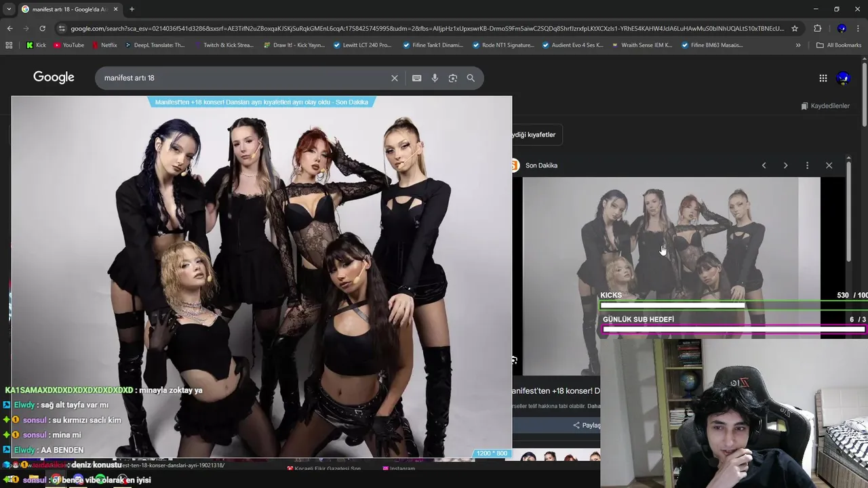Reload the current page
Screen dimensions: 868x488
pos(42,28)
